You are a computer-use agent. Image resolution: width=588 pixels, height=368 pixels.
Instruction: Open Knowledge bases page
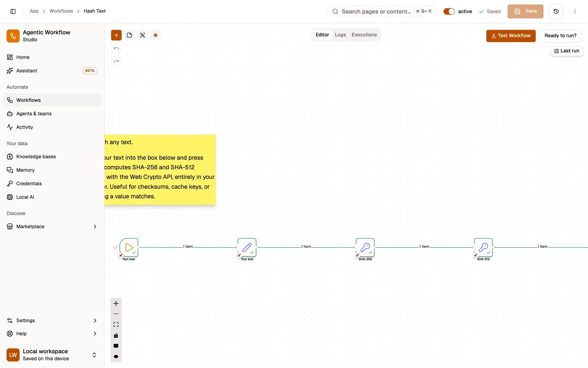[52, 157]
